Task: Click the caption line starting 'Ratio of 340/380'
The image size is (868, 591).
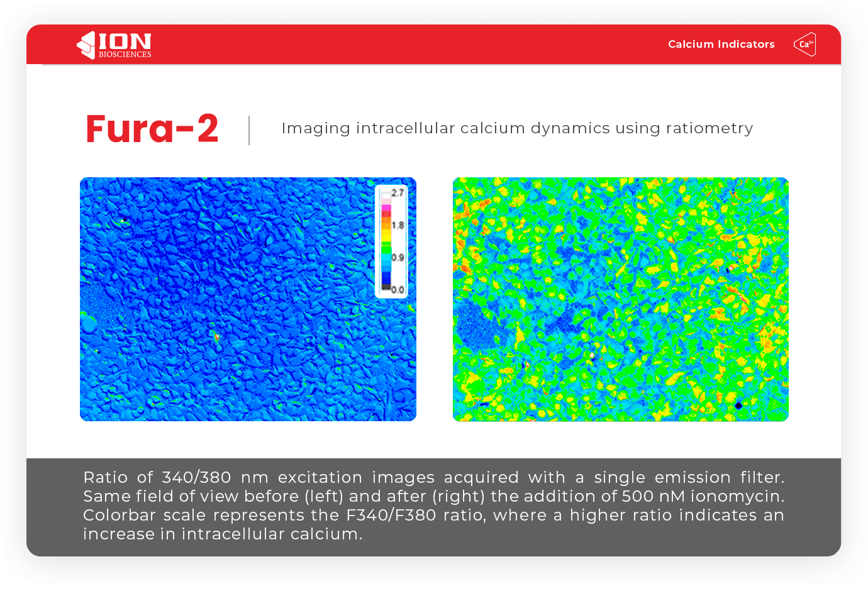Action: coord(434,478)
